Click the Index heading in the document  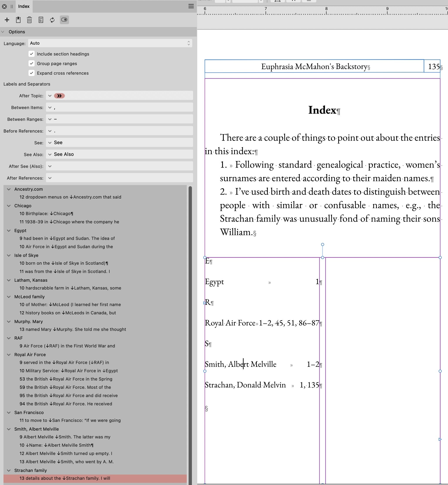[x=322, y=110]
